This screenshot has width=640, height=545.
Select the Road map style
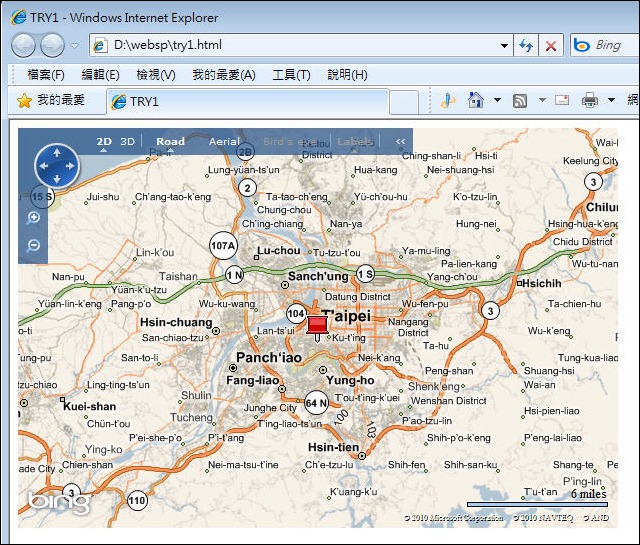170,141
